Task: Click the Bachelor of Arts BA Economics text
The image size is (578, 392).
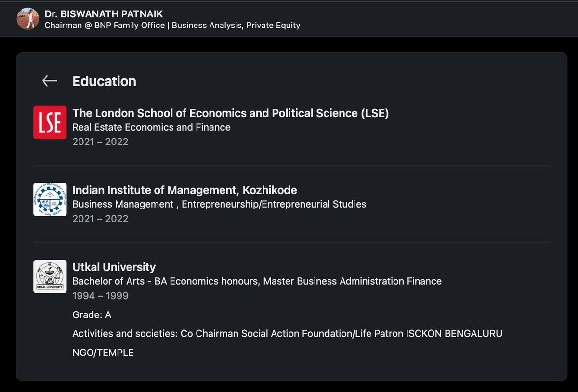Action: pyautogui.click(x=257, y=281)
